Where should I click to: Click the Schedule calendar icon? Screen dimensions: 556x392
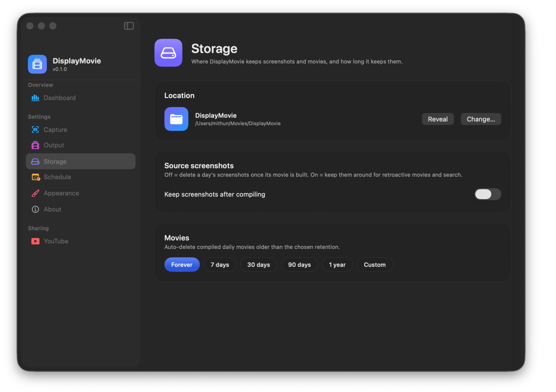[x=36, y=177]
